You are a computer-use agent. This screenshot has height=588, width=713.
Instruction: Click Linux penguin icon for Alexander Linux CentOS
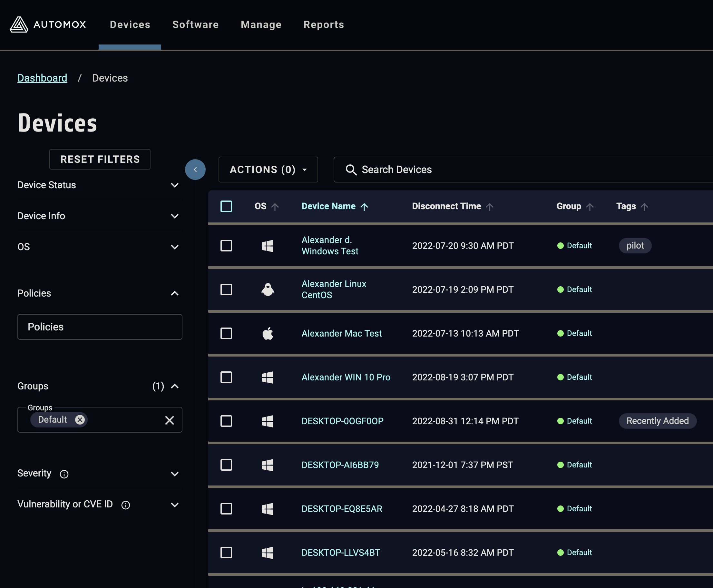pos(268,289)
